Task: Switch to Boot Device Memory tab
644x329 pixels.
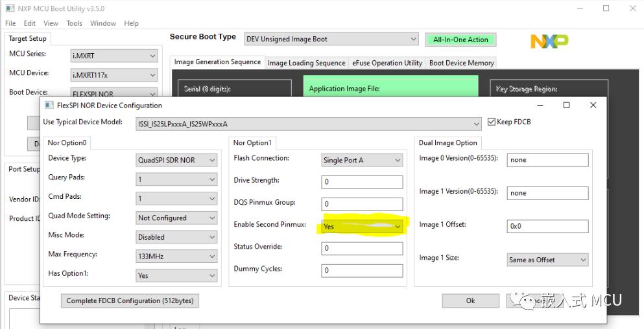Action: click(461, 63)
